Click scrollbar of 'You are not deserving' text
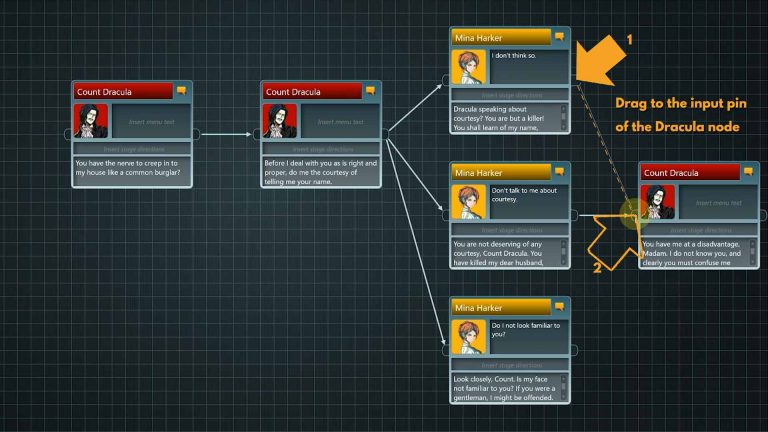This screenshot has width=768, height=432. coord(564,253)
